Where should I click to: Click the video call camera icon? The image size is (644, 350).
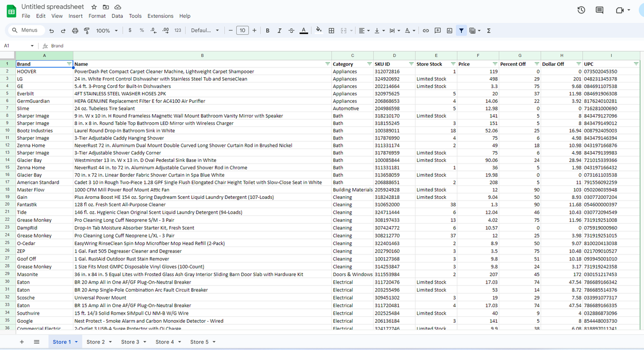(x=620, y=11)
